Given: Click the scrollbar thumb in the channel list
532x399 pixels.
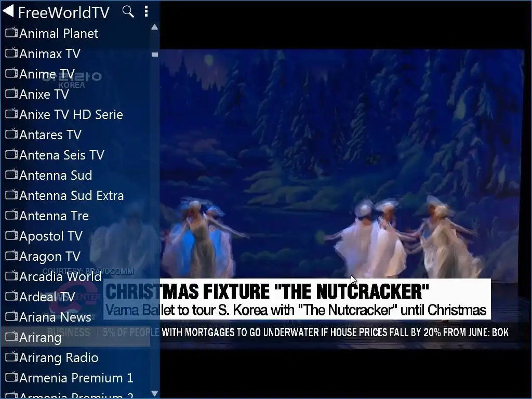Looking at the screenshot, I should [x=155, y=54].
